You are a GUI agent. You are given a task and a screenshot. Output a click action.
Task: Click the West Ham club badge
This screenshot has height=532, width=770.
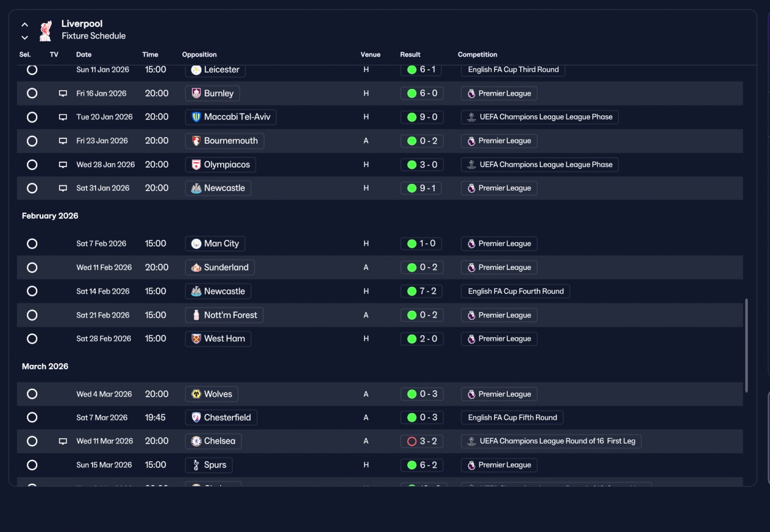pos(196,339)
